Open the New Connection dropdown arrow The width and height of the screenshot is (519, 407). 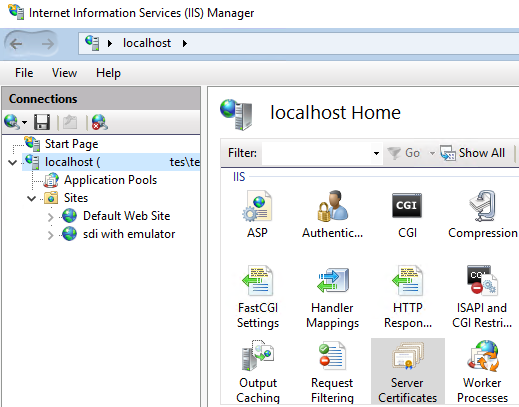click(x=24, y=122)
